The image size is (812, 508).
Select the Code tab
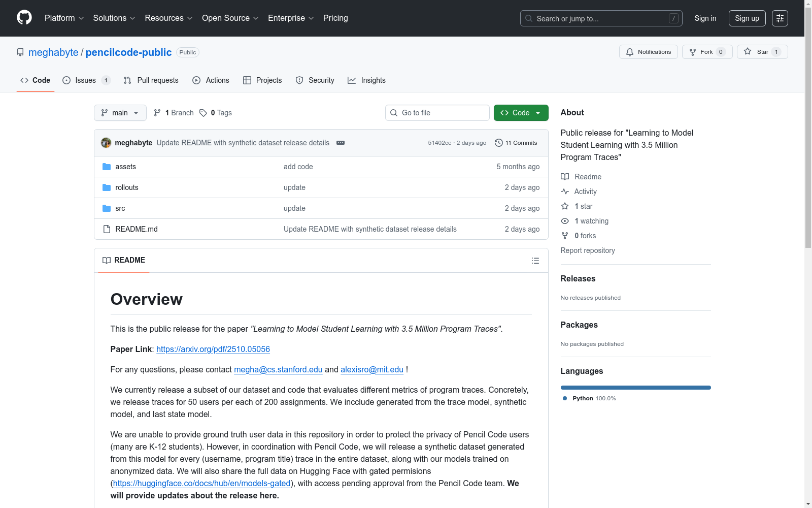(x=36, y=80)
